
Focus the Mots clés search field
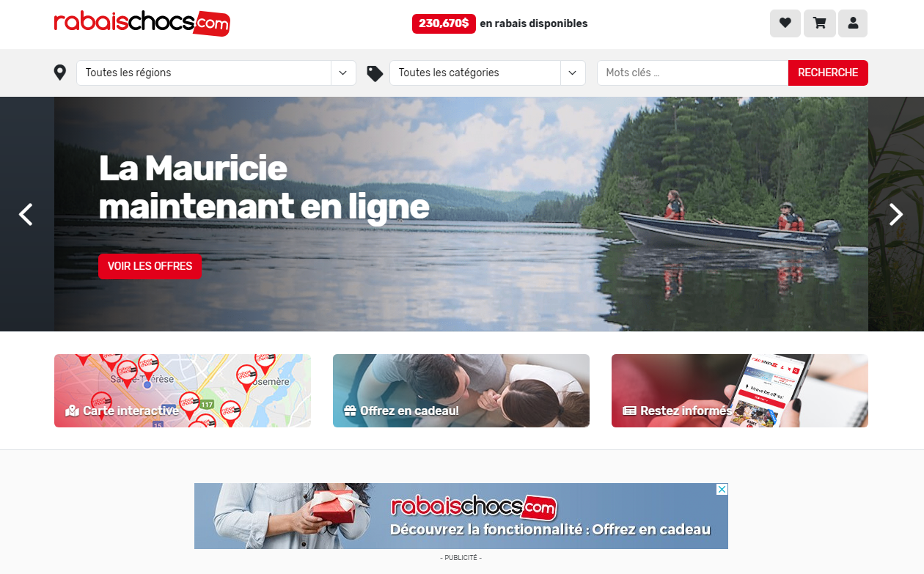point(692,73)
